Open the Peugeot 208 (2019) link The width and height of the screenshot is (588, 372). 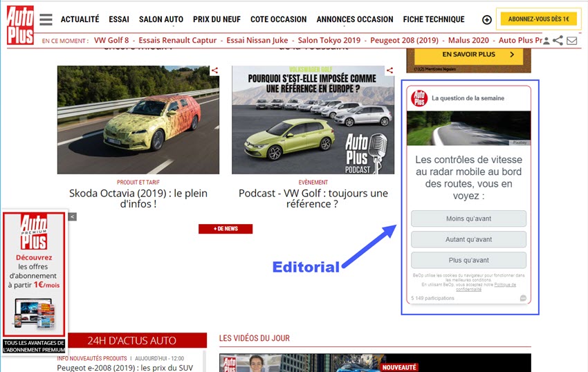(x=404, y=40)
